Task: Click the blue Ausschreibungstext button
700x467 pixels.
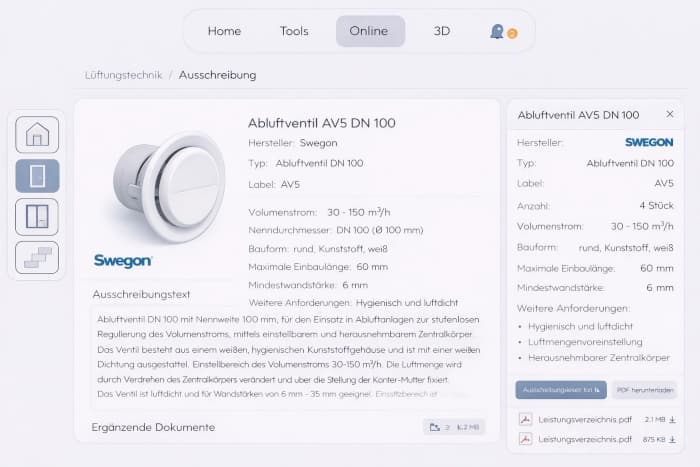Action: coord(561,390)
